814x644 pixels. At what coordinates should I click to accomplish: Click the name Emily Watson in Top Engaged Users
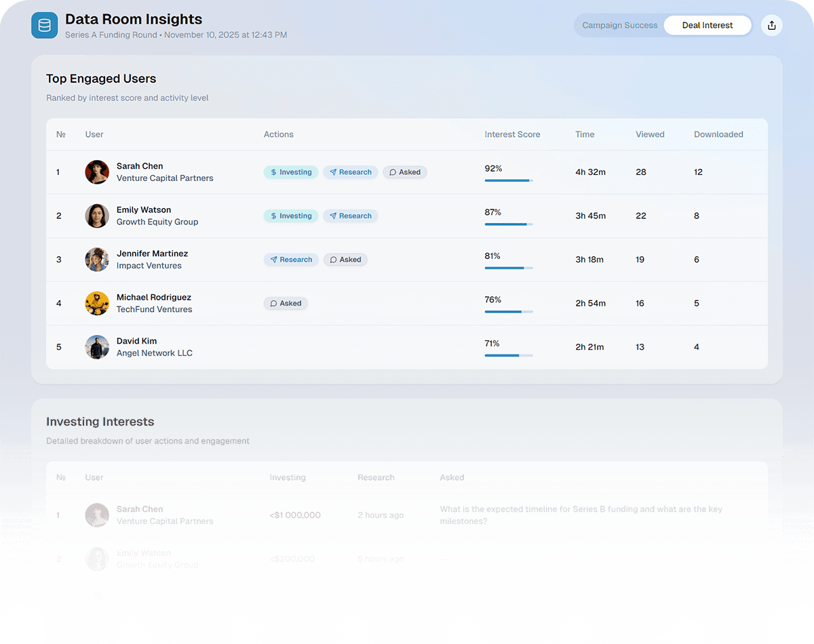pos(144,209)
